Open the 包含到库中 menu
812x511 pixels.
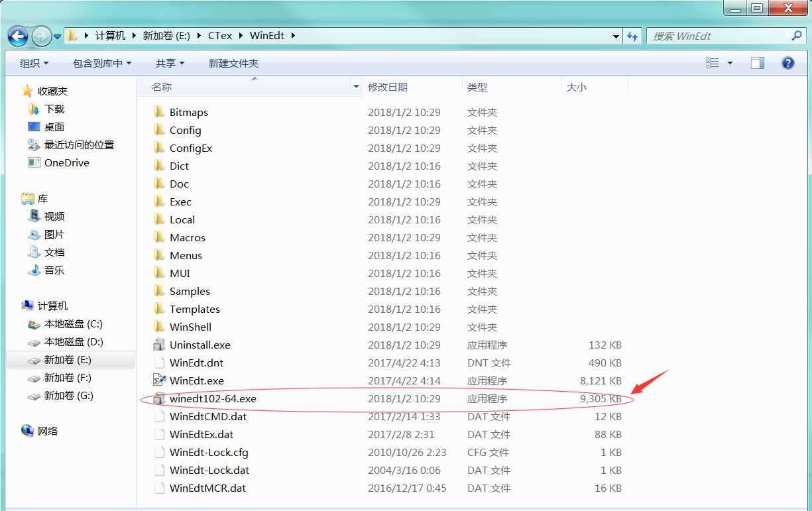pyautogui.click(x=102, y=63)
